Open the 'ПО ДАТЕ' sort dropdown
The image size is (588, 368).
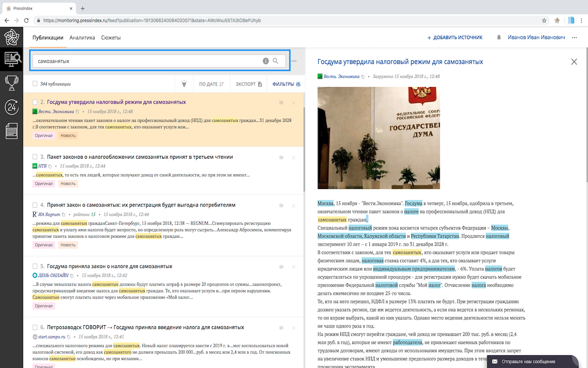tap(211, 84)
